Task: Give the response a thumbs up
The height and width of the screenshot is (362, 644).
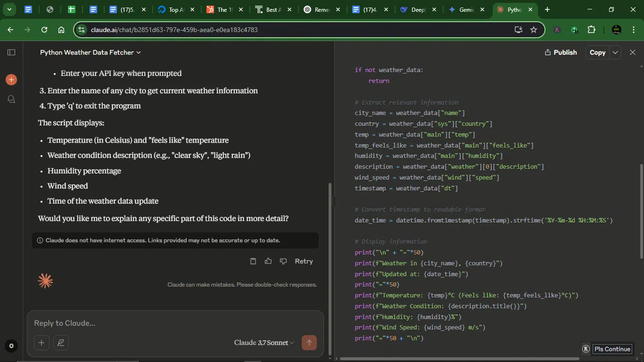Action: click(x=268, y=261)
